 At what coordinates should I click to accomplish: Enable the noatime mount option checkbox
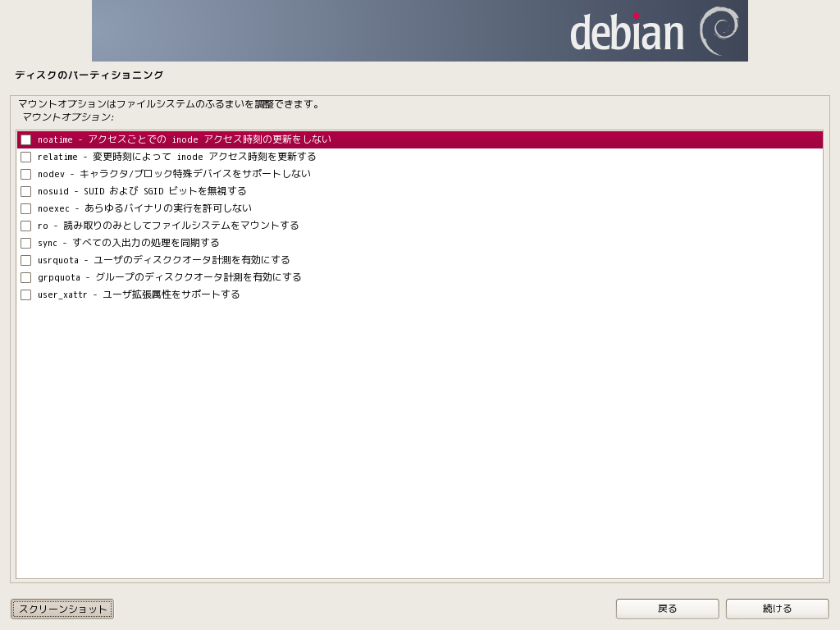click(x=25, y=139)
